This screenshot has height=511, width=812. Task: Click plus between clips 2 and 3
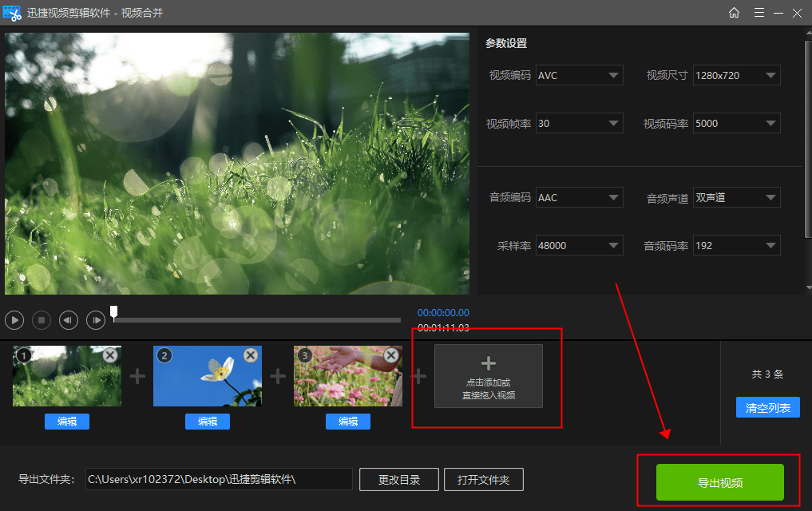(278, 376)
